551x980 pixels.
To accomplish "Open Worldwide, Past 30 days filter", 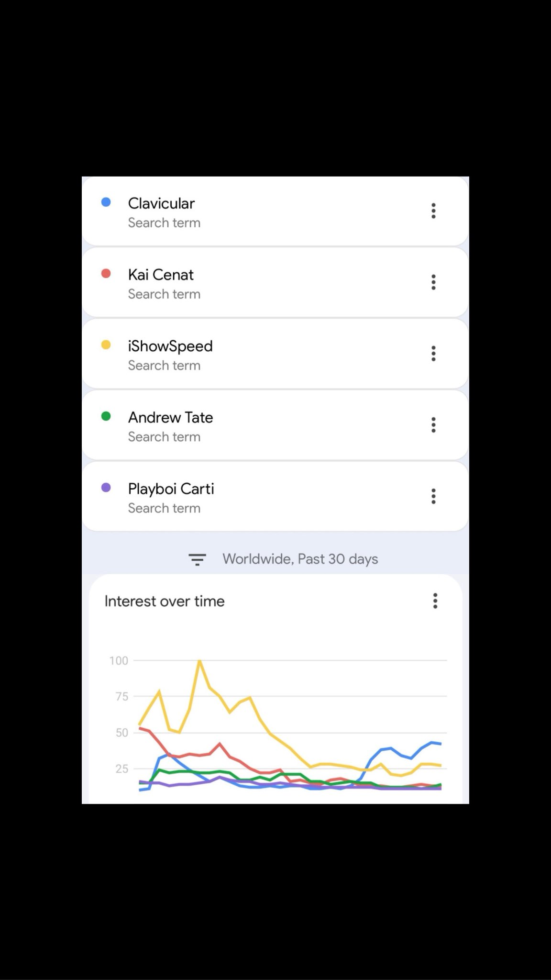I will [300, 559].
